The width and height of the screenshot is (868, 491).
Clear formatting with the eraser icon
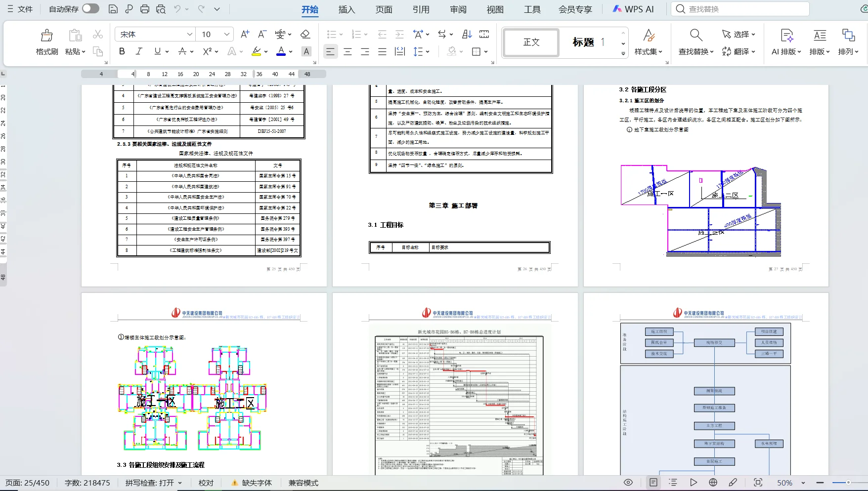coord(305,34)
